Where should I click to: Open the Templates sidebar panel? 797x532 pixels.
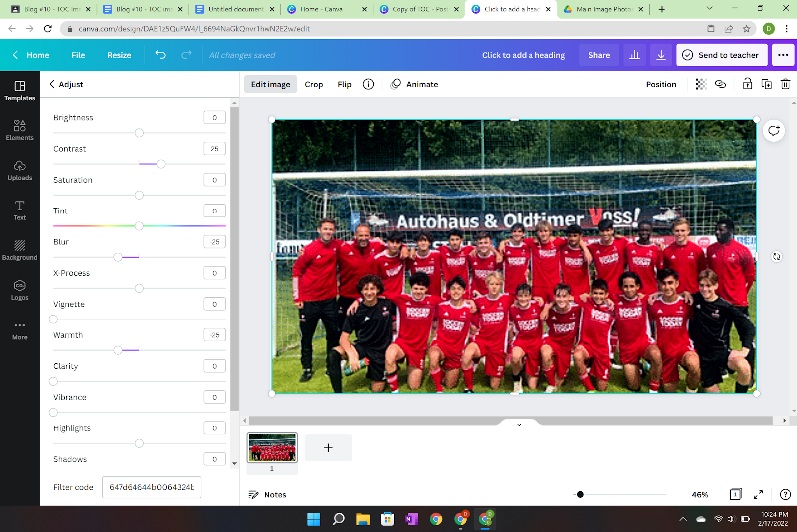(x=20, y=91)
